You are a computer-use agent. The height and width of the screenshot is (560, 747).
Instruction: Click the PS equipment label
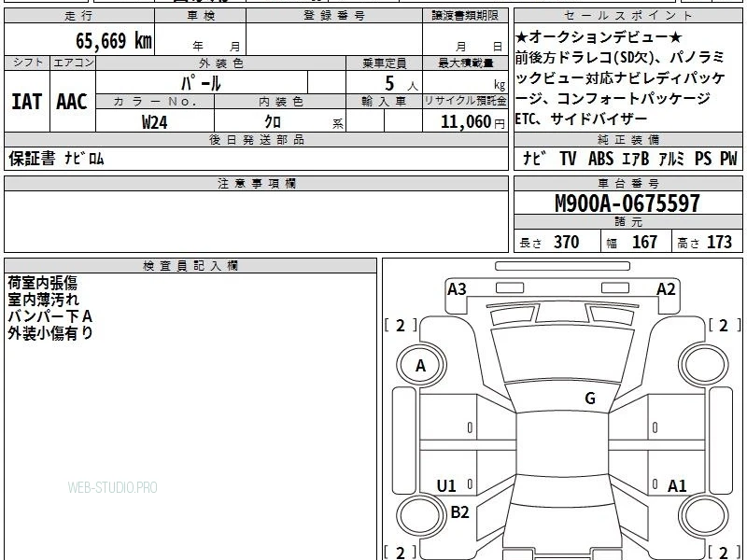pos(703,159)
